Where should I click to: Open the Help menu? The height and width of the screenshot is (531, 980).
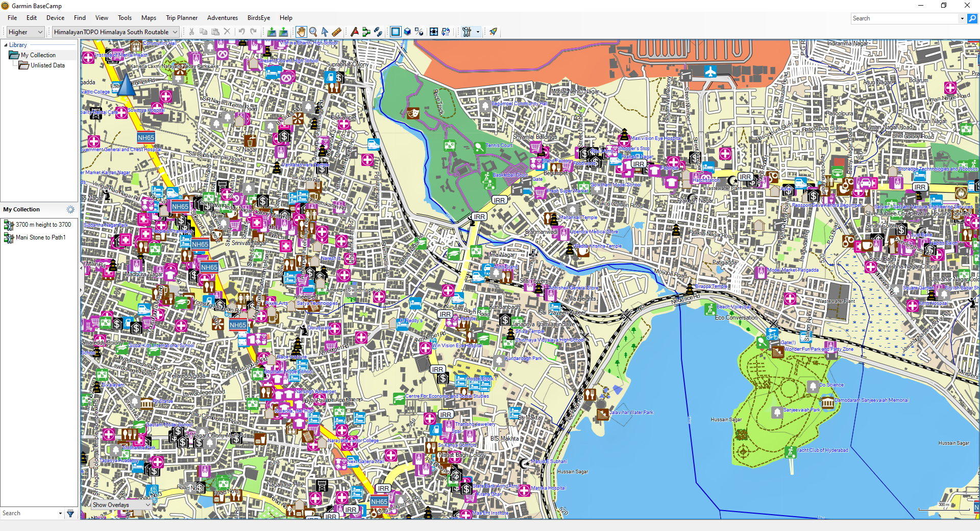coord(286,18)
